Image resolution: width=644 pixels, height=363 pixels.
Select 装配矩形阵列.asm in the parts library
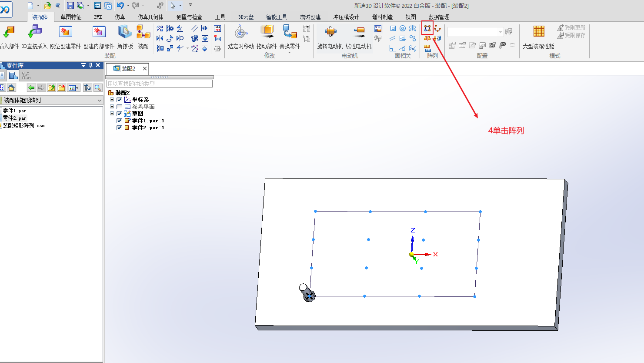pyautogui.click(x=23, y=126)
